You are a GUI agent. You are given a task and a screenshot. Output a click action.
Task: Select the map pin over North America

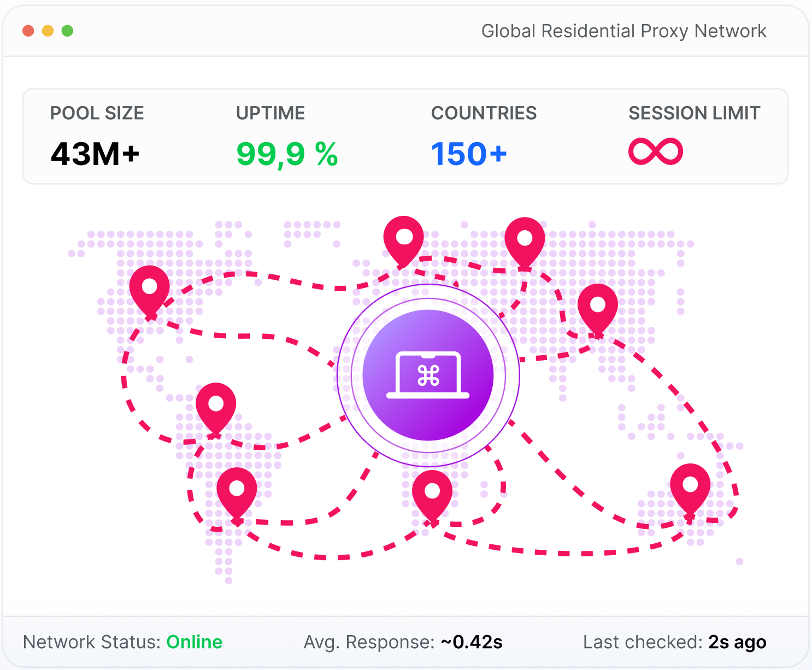149,291
